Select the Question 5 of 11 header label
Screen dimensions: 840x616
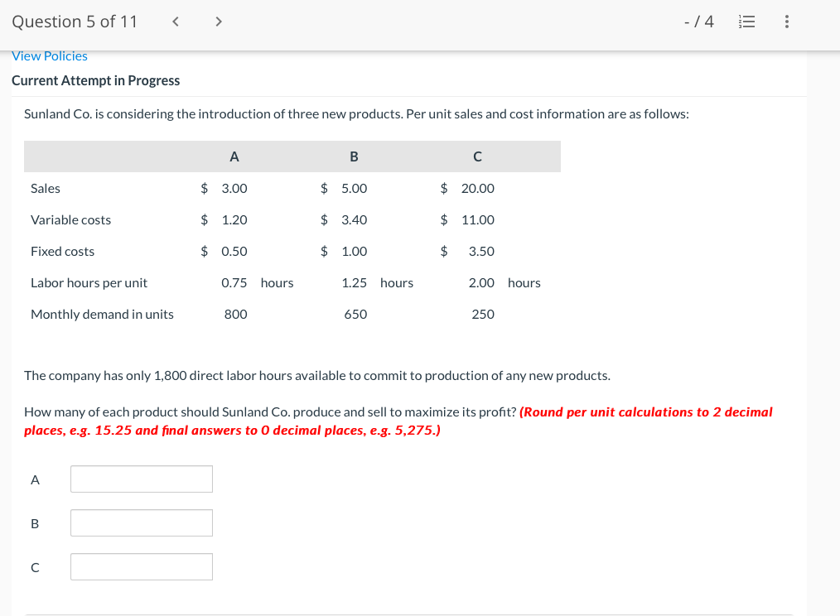(75, 22)
